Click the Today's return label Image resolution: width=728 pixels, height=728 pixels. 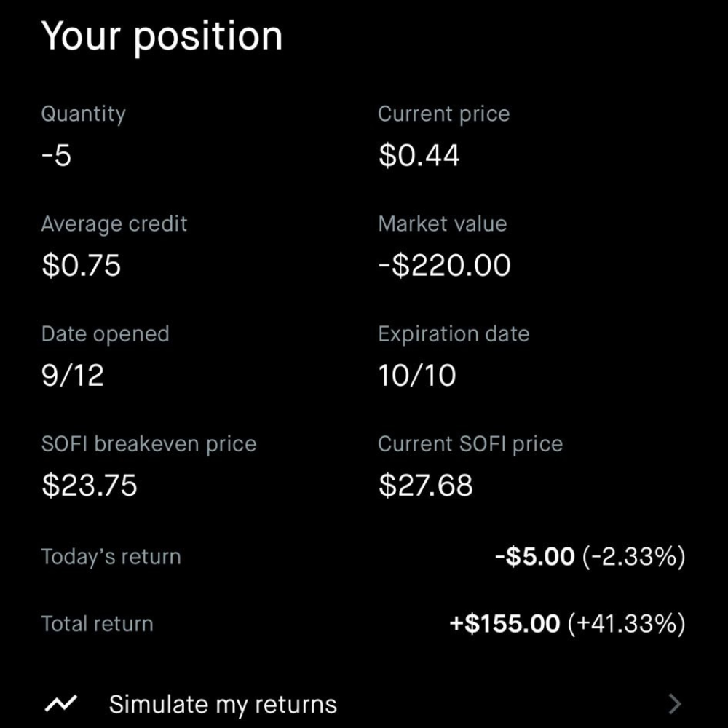111,557
